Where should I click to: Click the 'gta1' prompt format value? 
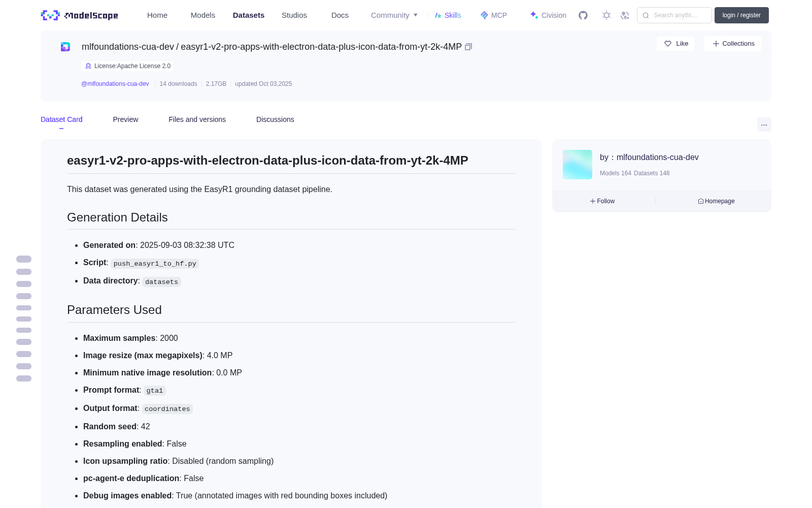[x=155, y=391]
